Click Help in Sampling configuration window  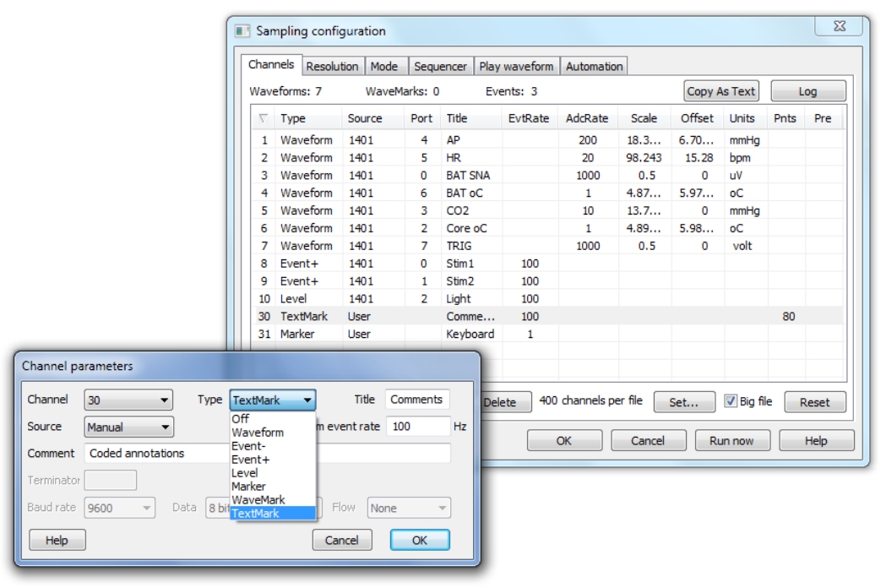tap(816, 440)
